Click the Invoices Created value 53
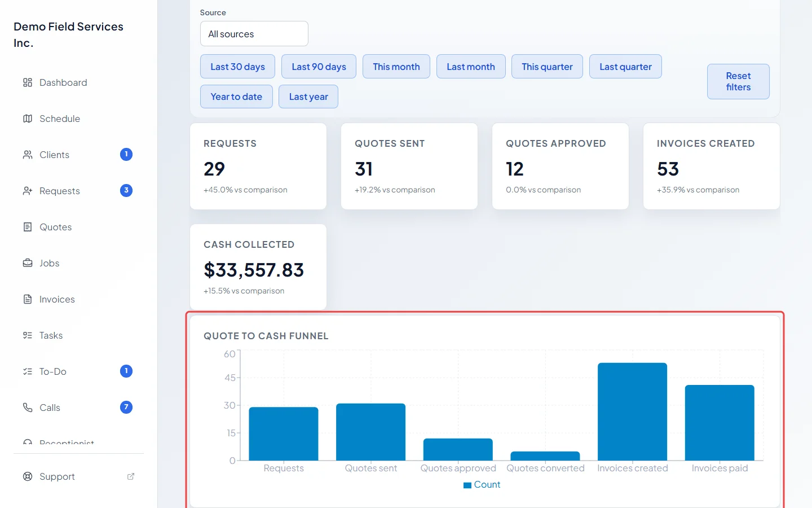This screenshot has width=812, height=508. coord(668,169)
